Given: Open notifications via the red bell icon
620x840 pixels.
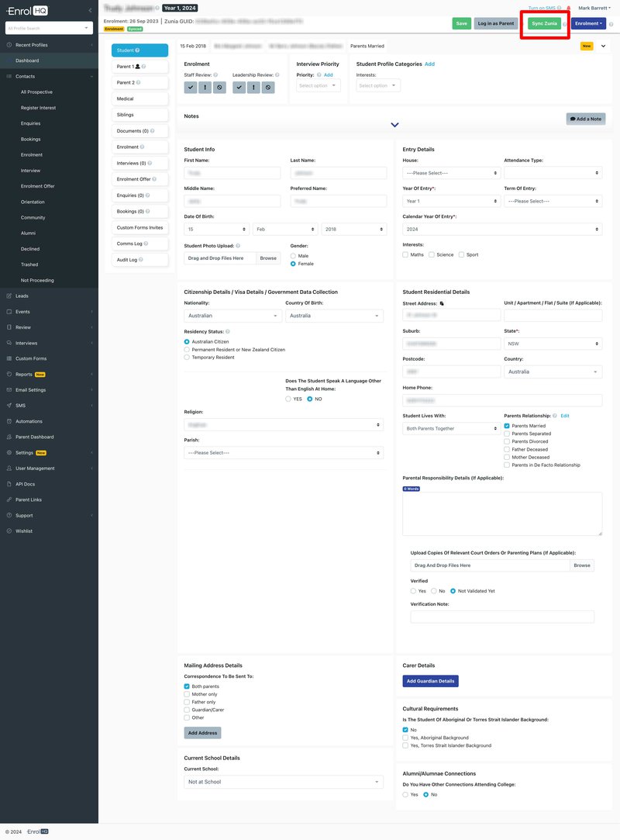Looking at the screenshot, I should click(567, 6).
